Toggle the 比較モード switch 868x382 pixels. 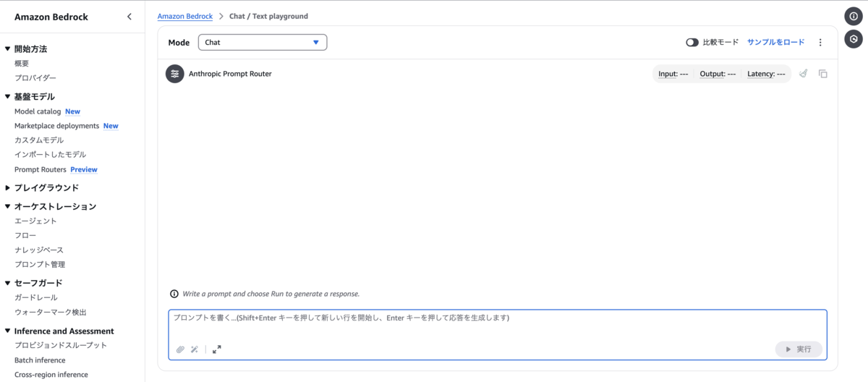tap(692, 43)
